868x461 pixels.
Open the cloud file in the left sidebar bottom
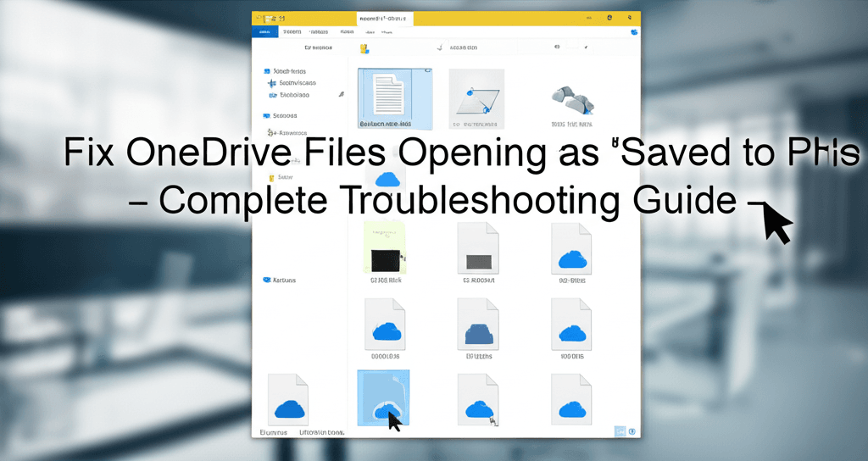coord(288,400)
